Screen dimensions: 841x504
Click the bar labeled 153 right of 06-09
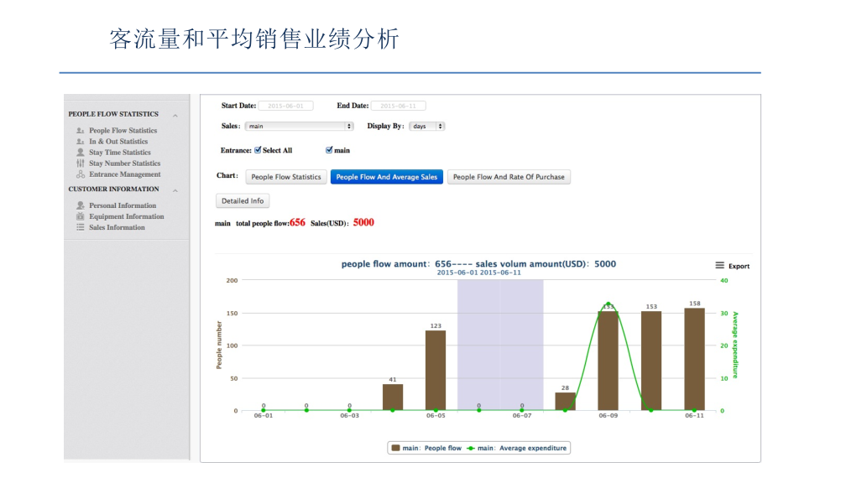click(x=651, y=361)
